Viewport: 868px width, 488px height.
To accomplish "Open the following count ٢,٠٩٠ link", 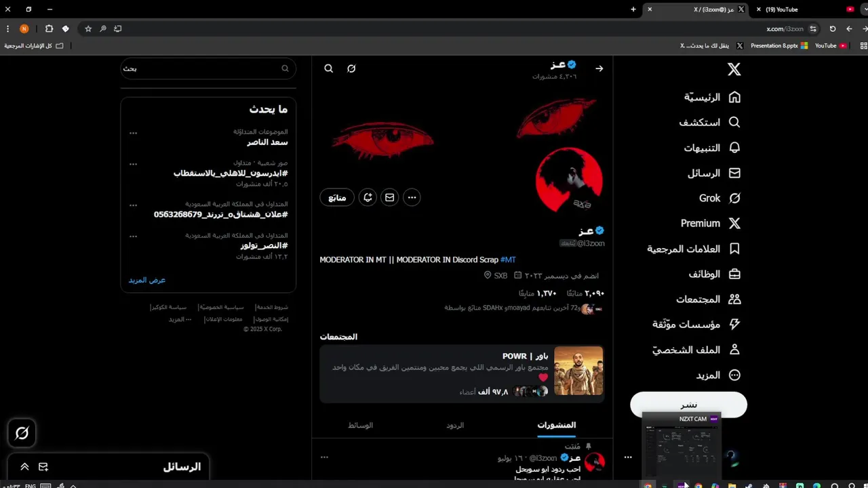I will coord(585,293).
